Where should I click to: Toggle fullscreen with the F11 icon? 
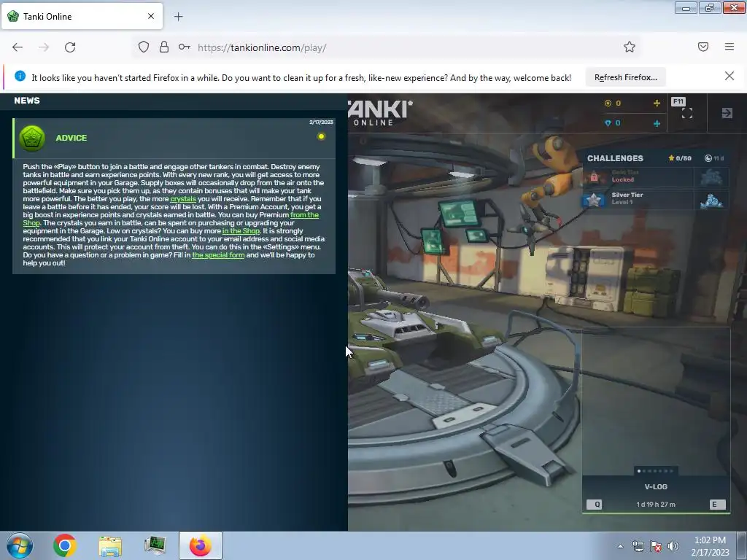(687, 113)
